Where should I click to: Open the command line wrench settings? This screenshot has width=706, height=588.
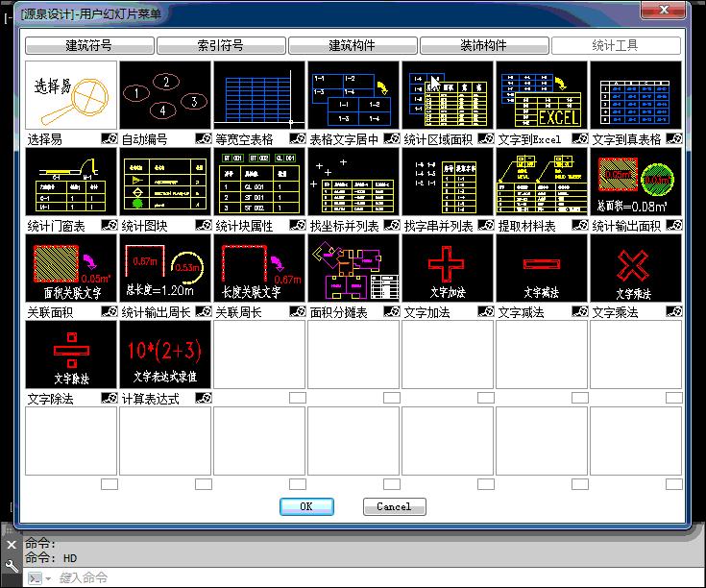coord(12,566)
